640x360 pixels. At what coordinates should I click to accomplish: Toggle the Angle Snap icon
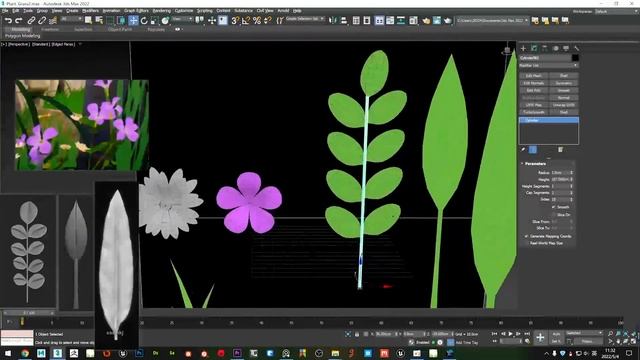pyautogui.click(x=246, y=20)
